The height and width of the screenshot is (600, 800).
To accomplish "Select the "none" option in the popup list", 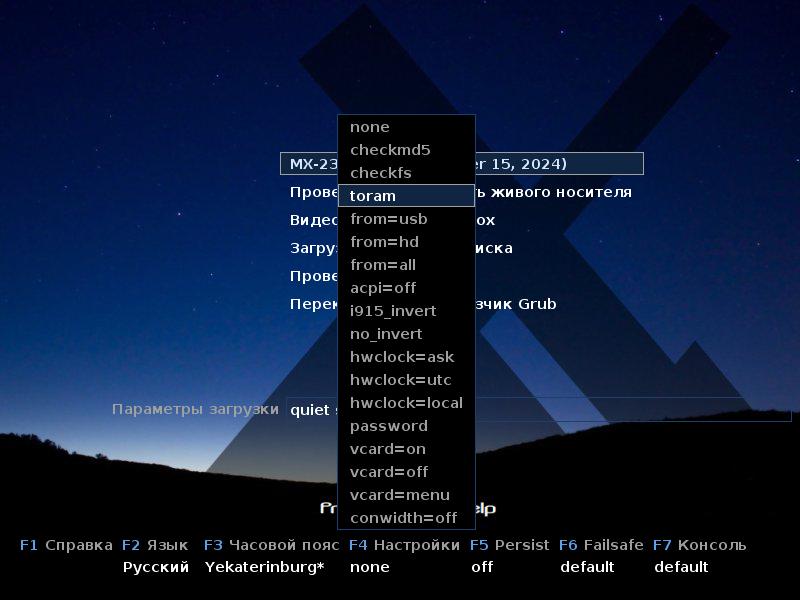I will tap(406, 127).
